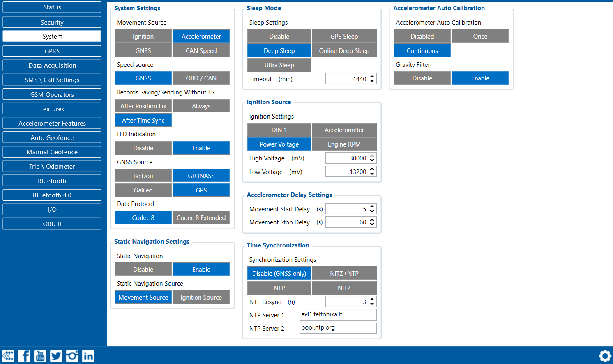Decrease the Low Voltage value
613x364 pixels.
[372, 174]
